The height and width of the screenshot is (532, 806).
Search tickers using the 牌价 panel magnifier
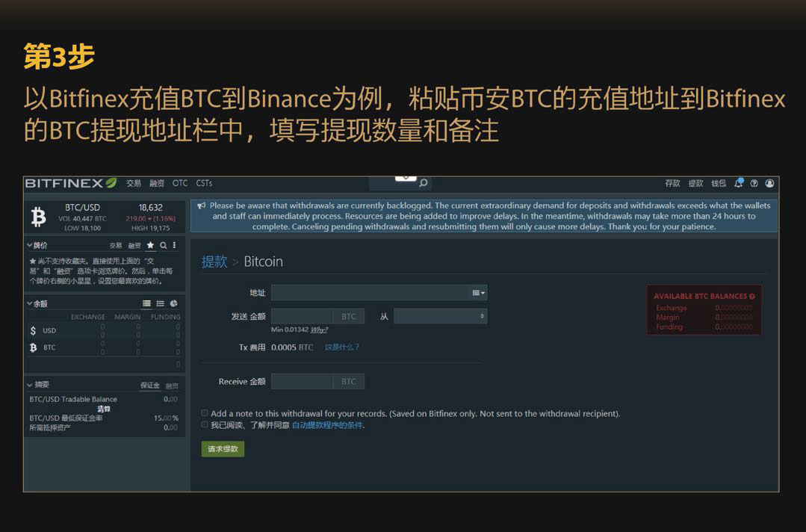[164, 245]
